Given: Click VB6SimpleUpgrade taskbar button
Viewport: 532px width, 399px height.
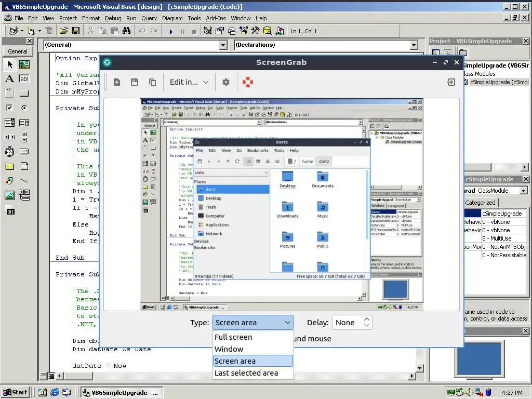Looking at the screenshot, I should (121, 393).
